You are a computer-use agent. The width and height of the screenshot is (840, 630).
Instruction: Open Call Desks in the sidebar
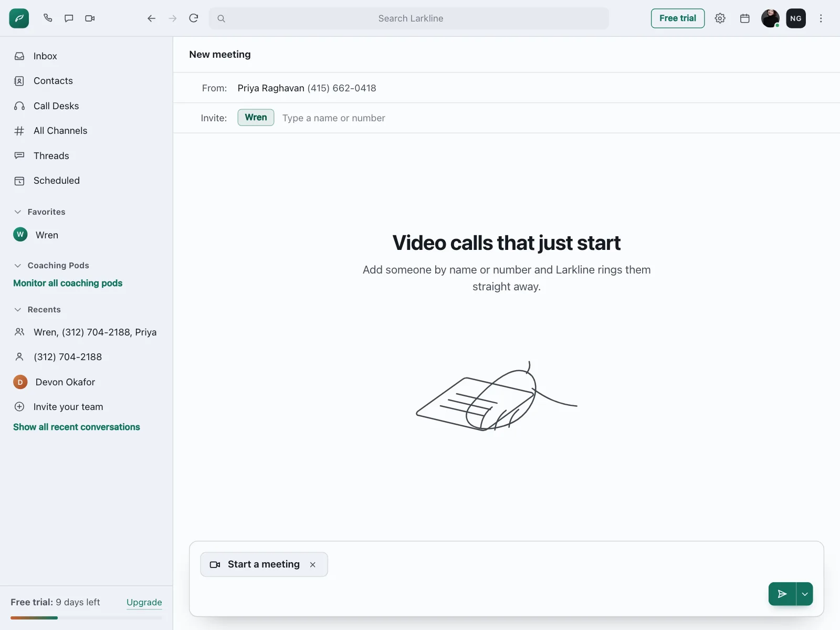tap(86, 106)
